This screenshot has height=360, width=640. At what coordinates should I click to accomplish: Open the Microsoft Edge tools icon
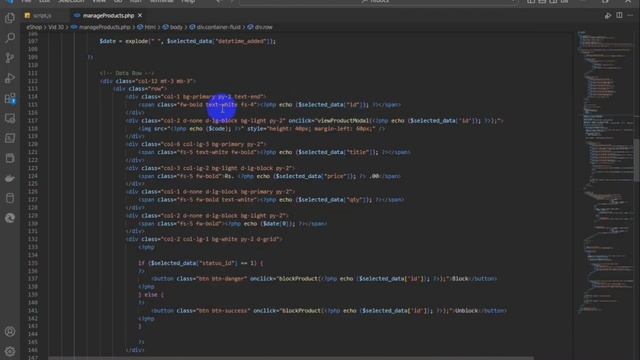[x=10, y=218]
